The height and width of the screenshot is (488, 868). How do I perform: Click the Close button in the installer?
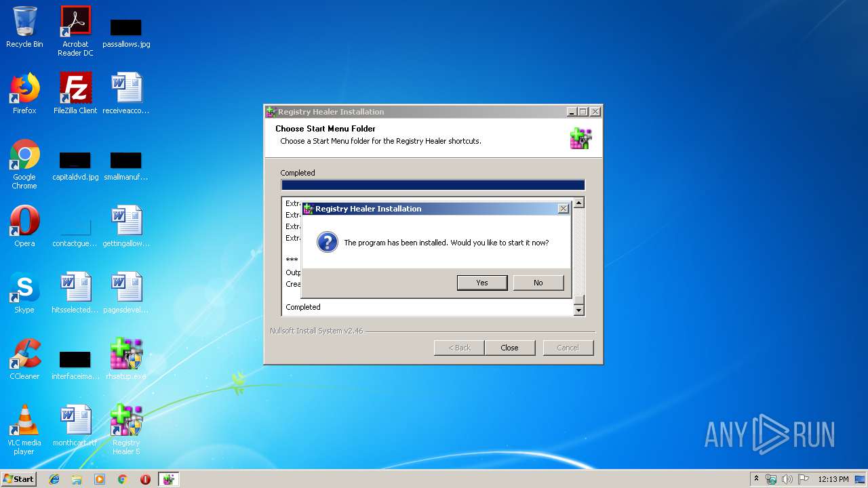[x=509, y=348]
